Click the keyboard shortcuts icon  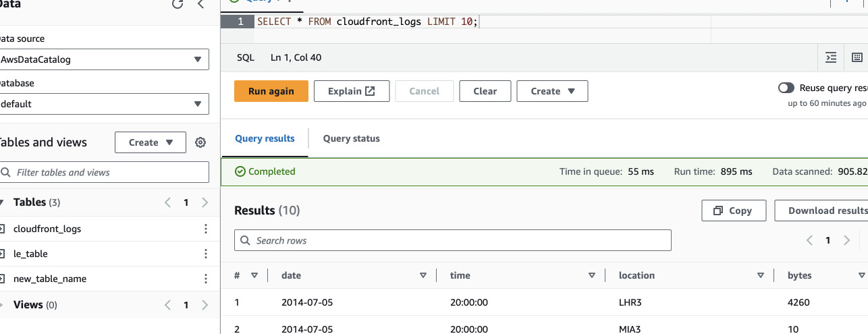(x=857, y=58)
